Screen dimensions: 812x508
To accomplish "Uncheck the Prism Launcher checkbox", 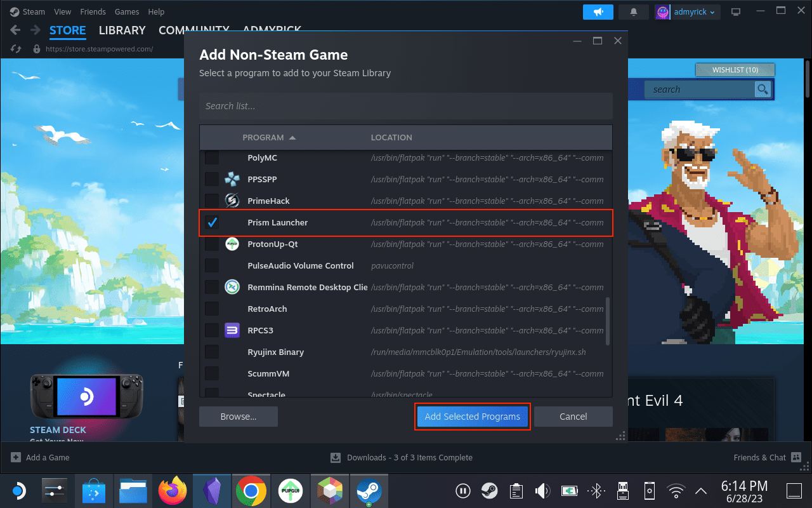I will (212, 222).
